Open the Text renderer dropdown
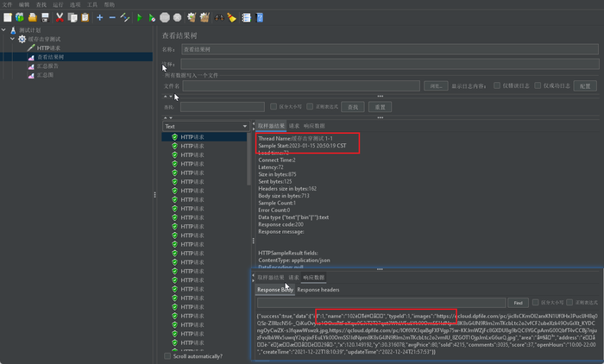The image size is (604, 364). 205,126
